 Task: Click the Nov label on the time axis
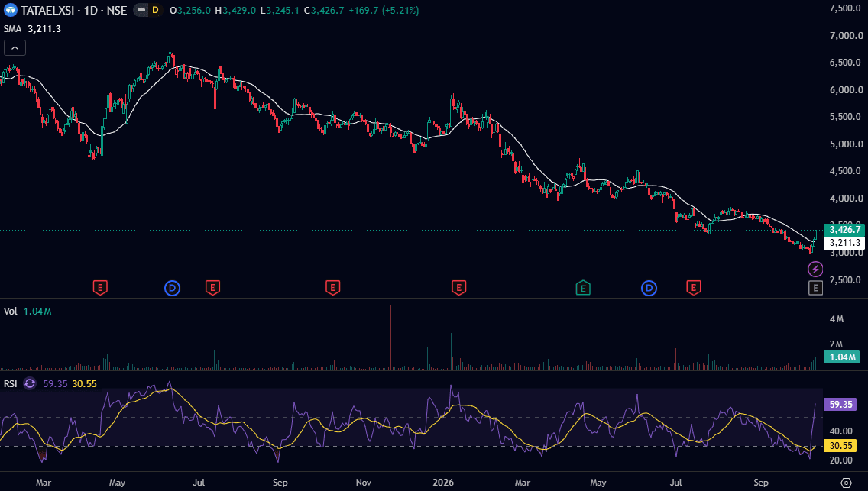click(363, 482)
